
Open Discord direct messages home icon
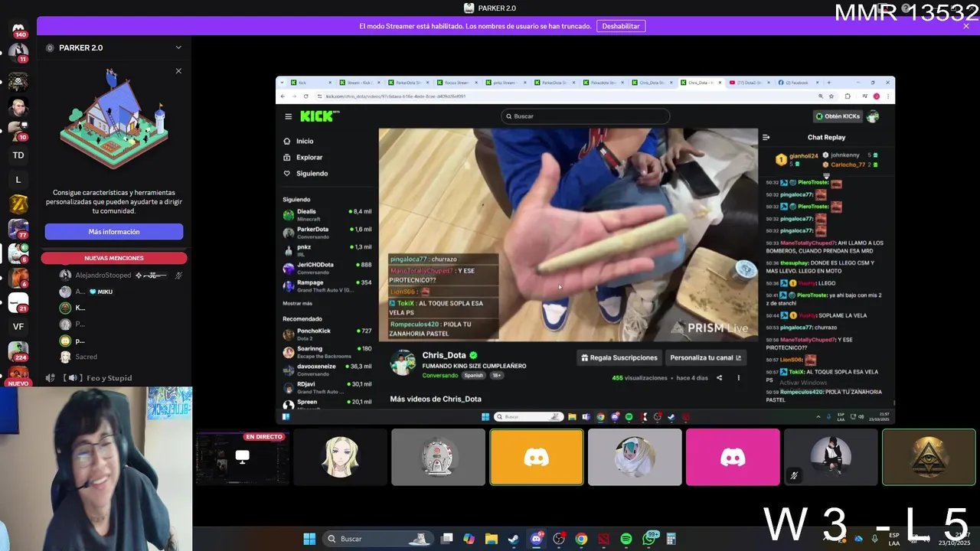pyautogui.click(x=18, y=29)
